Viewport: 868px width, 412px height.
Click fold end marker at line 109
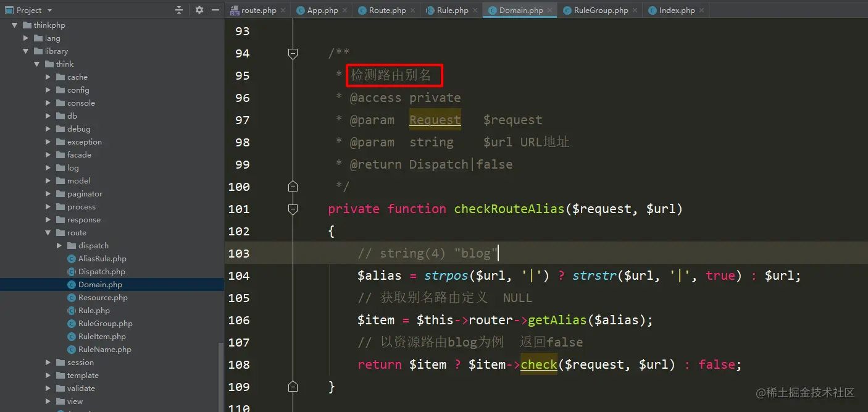tap(293, 387)
